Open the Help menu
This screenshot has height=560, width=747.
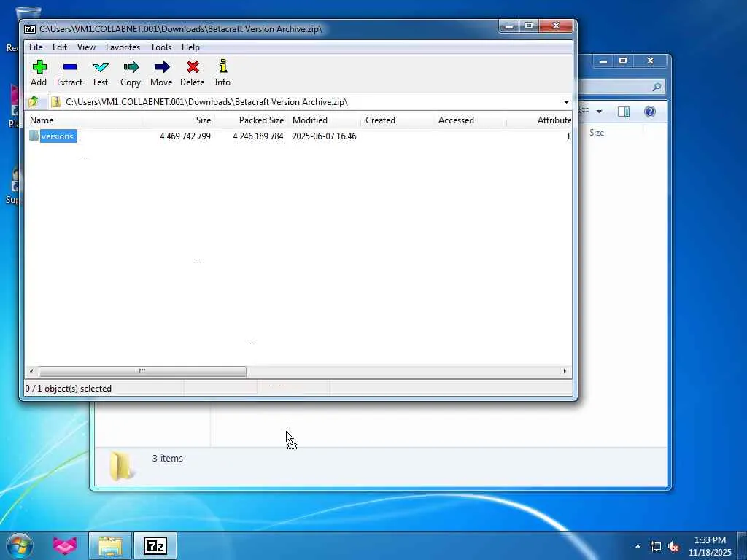(x=190, y=47)
